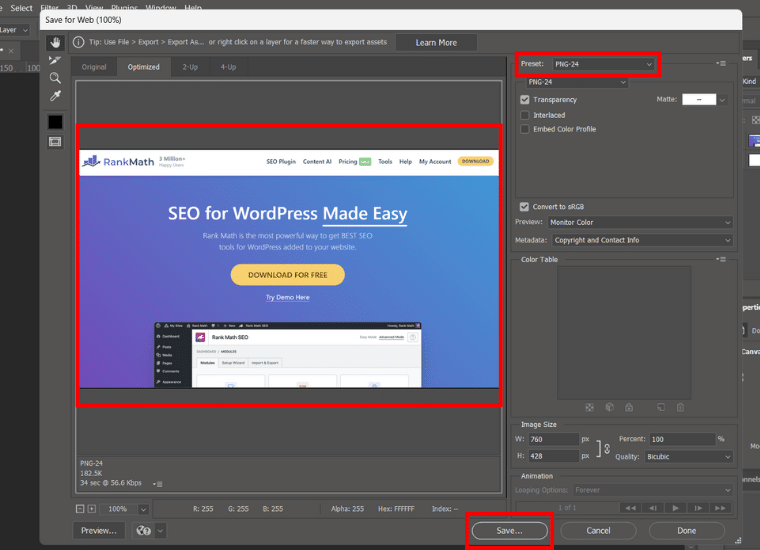Toggle Convert to sRGB checkbox
The image size is (760, 550).
[x=524, y=207]
